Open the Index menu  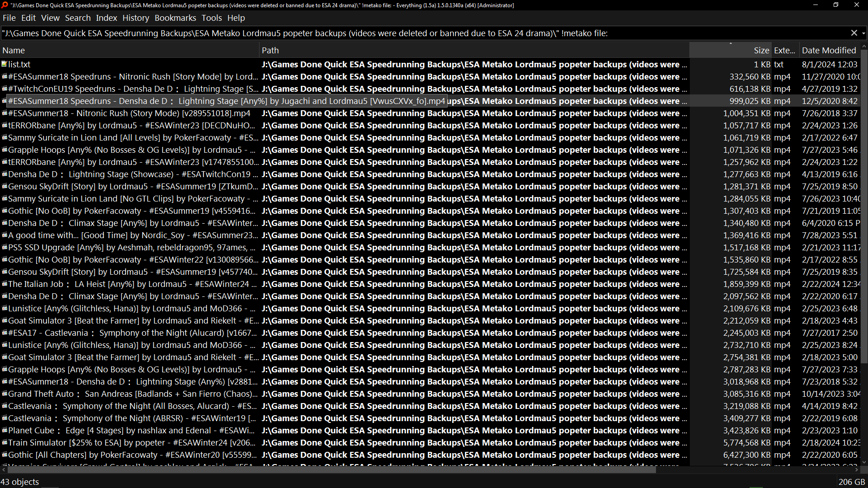[x=106, y=18]
